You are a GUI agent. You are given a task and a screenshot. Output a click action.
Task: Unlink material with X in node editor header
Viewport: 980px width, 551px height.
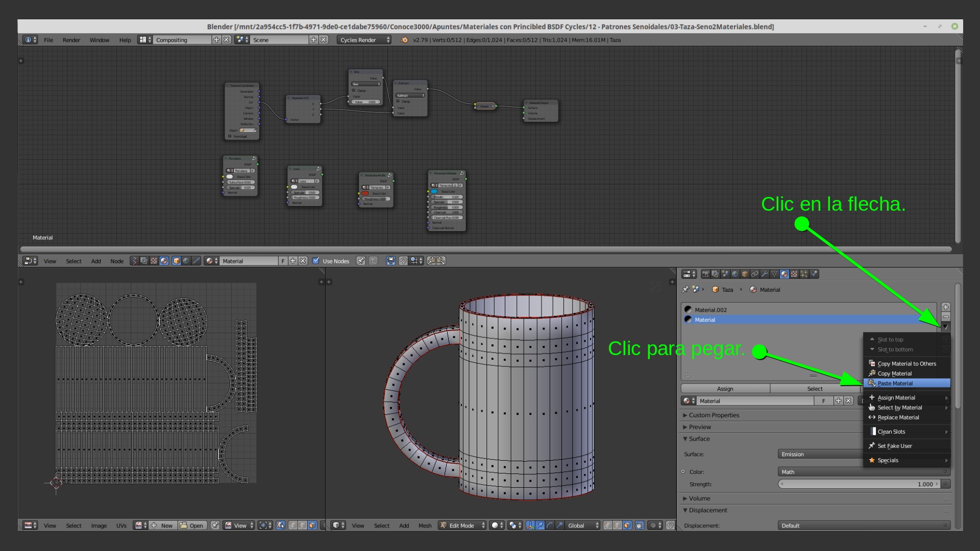[x=303, y=261]
